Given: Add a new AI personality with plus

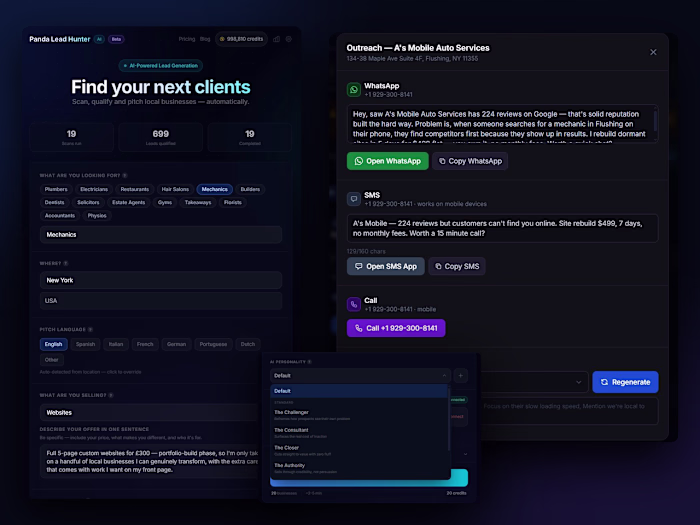Looking at the screenshot, I should pyautogui.click(x=461, y=375).
